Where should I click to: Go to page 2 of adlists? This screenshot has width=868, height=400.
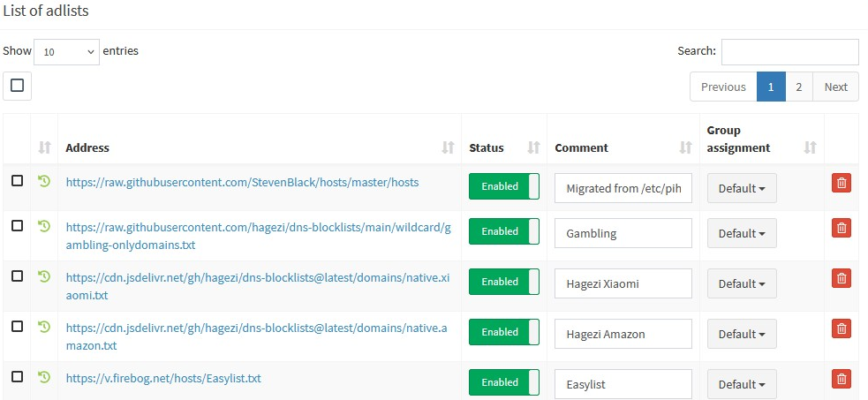pyautogui.click(x=799, y=87)
